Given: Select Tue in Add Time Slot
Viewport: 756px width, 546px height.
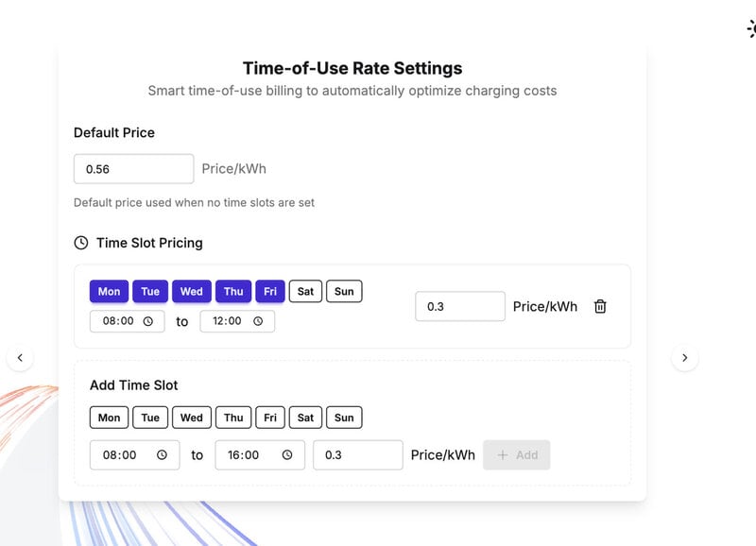Looking at the screenshot, I should [x=150, y=418].
